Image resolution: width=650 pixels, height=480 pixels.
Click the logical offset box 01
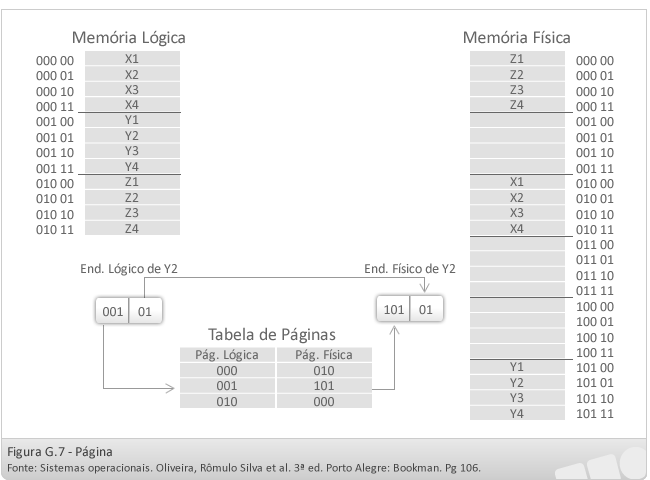point(145,311)
